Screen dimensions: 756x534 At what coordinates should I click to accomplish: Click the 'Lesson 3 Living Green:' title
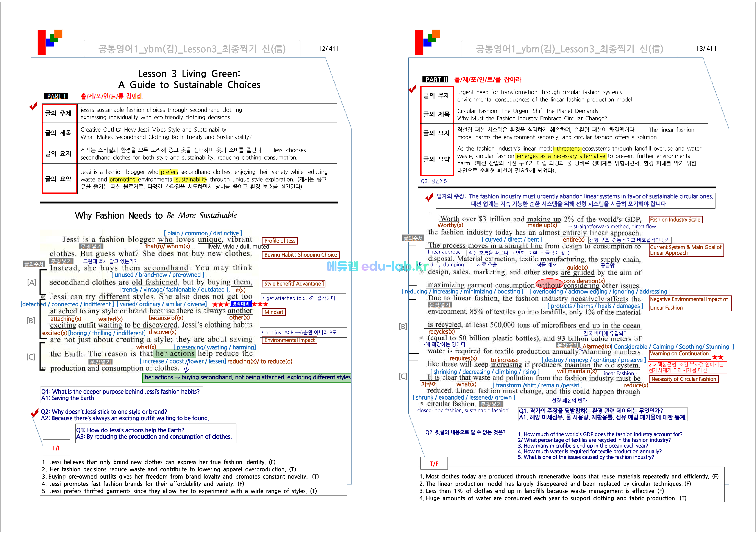[x=189, y=73]
